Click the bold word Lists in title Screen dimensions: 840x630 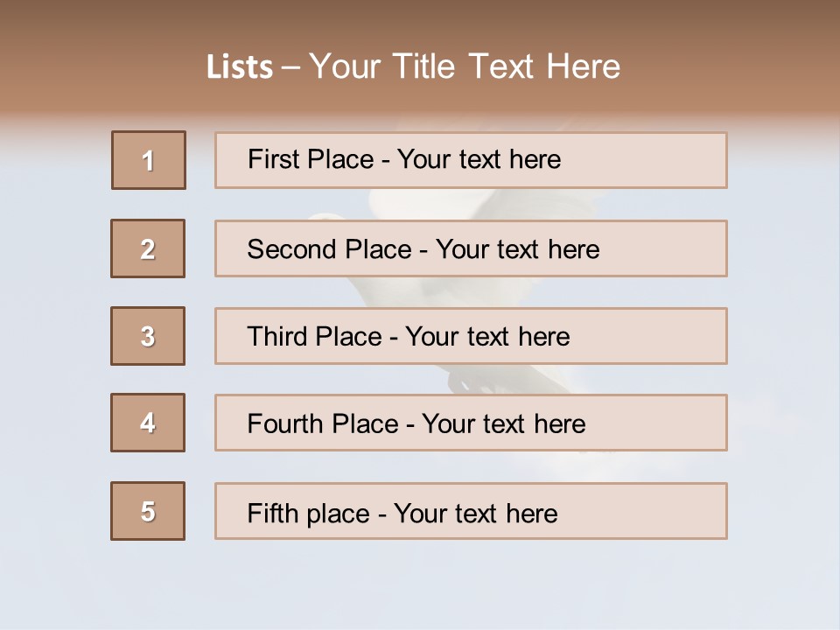coord(240,67)
